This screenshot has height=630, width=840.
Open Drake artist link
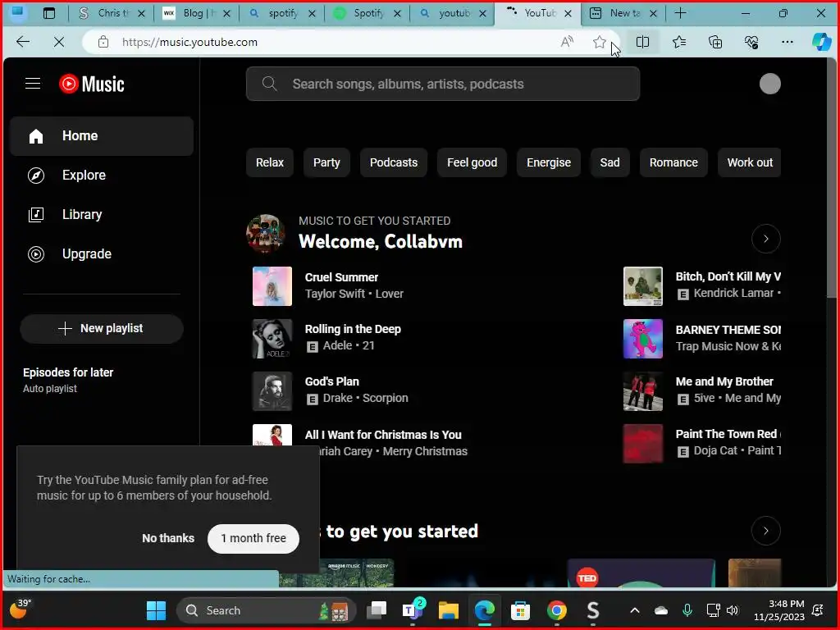(337, 398)
